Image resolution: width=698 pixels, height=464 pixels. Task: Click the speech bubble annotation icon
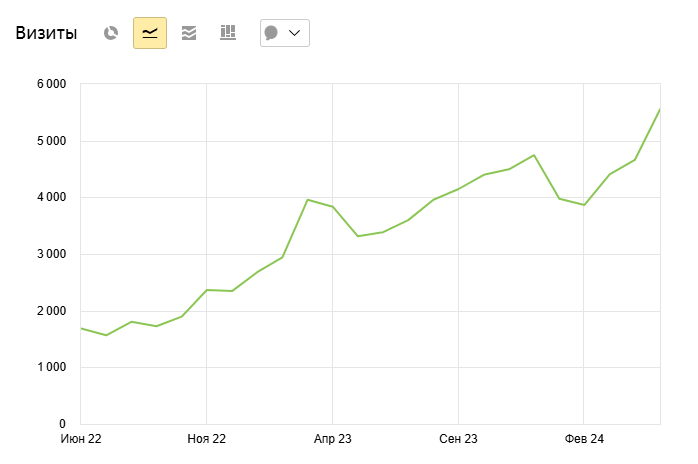click(271, 33)
